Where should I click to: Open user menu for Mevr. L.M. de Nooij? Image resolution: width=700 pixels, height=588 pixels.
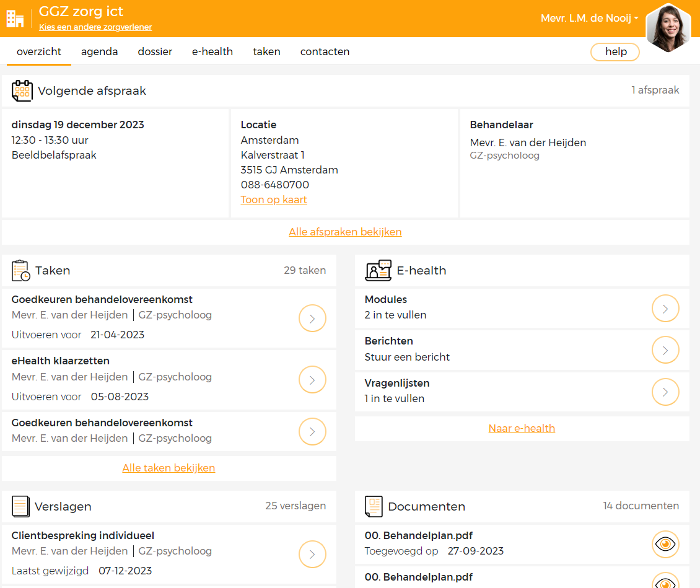click(589, 19)
